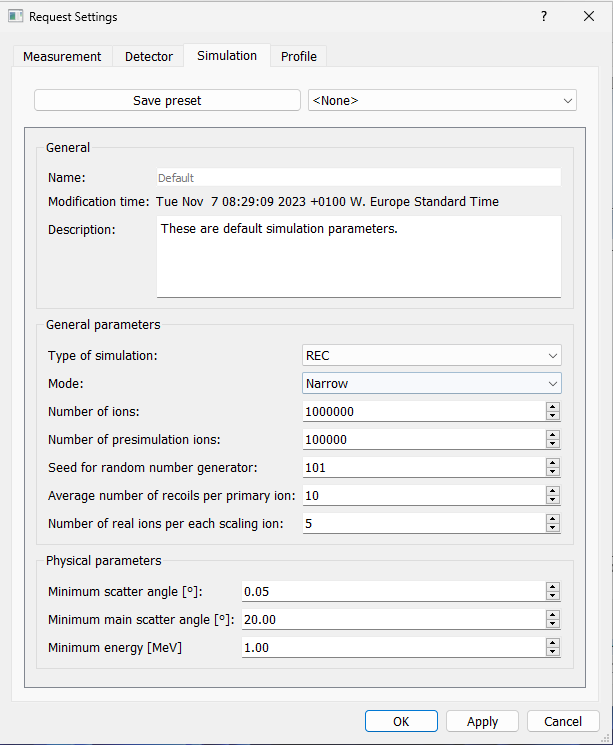
Task: Raise the Minimum scatter angle value
Action: [x=553, y=587]
